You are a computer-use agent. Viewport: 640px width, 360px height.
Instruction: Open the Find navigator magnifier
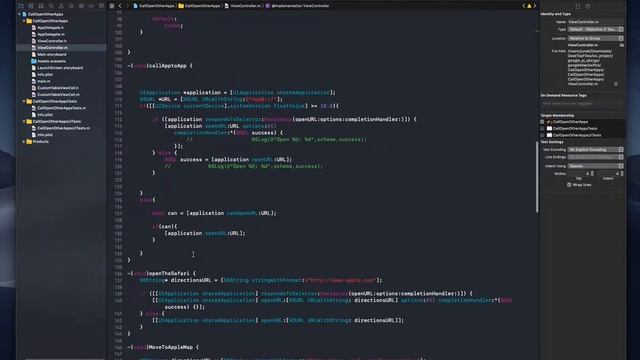point(51,6)
